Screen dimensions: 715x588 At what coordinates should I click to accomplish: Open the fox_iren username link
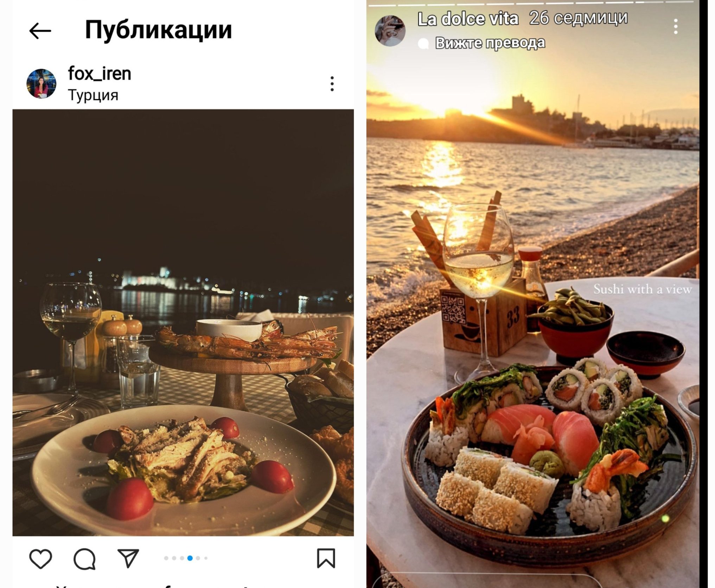point(100,74)
